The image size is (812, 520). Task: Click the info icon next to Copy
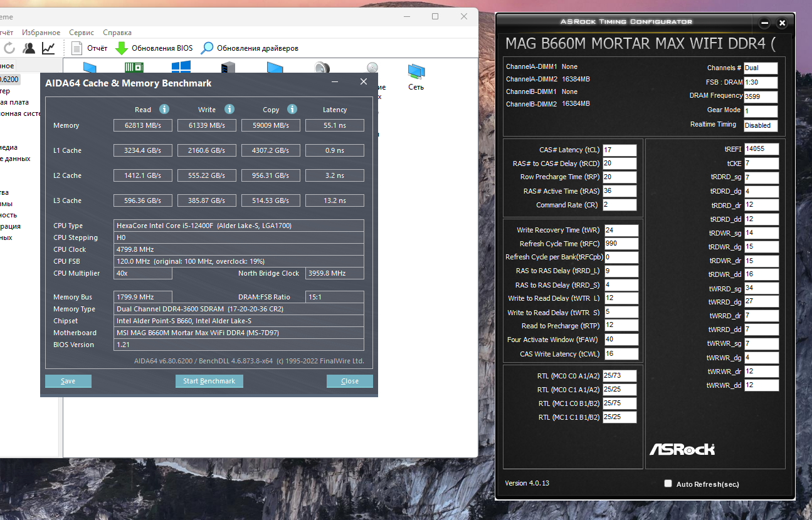[x=292, y=109]
